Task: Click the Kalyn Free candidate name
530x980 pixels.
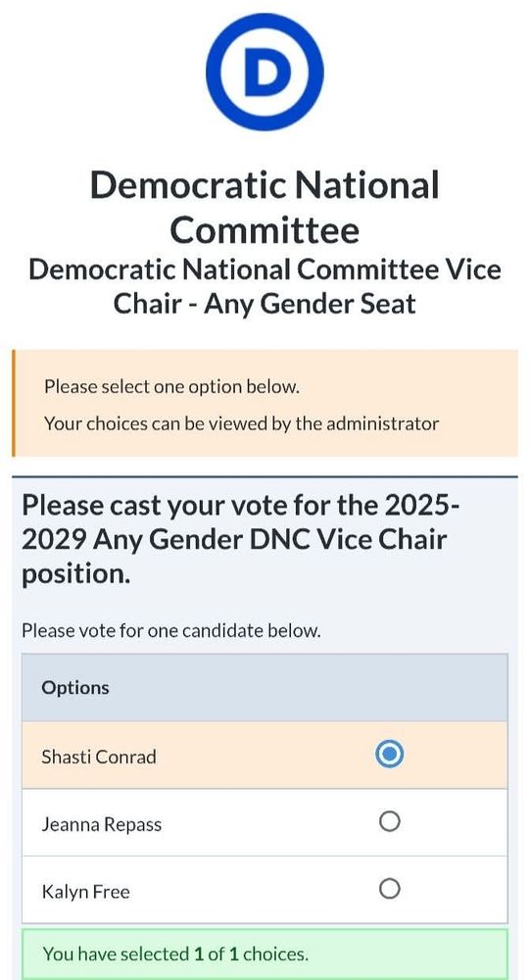Action: (x=85, y=891)
